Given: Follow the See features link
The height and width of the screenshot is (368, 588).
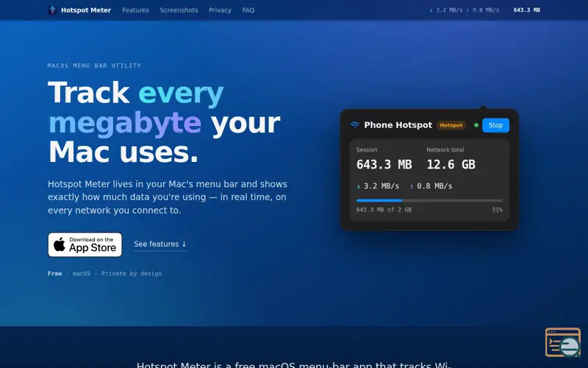Looking at the screenshot, I should [160, 244].
